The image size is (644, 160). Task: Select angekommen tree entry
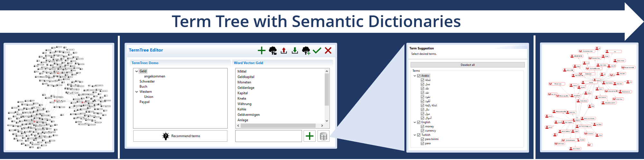[x=155, y=76]
